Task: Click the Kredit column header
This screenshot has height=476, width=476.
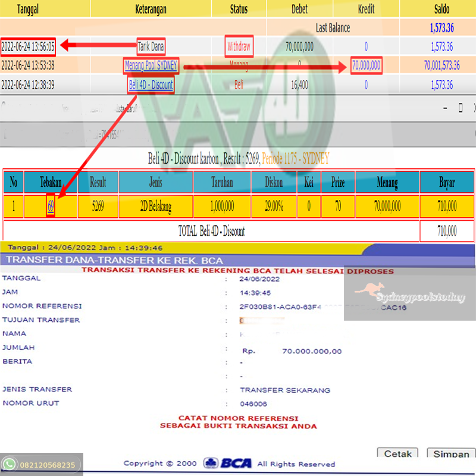Action: click(x=366, y=9)
